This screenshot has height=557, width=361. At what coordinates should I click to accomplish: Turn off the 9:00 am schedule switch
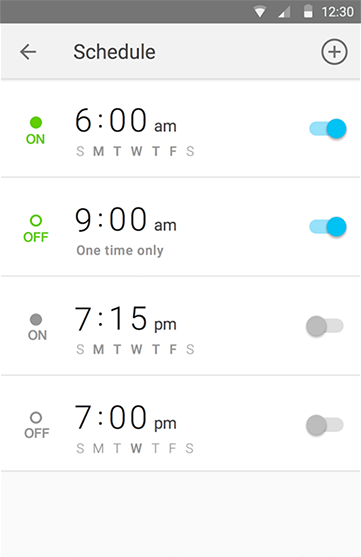click(x=328, y=227)
